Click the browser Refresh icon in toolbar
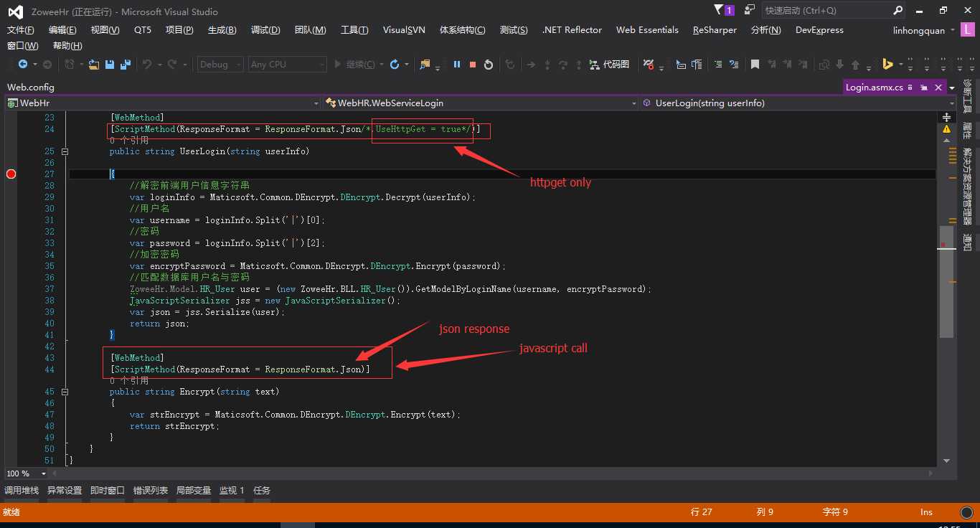Screen dimensions: 980x528 point(395,65)
